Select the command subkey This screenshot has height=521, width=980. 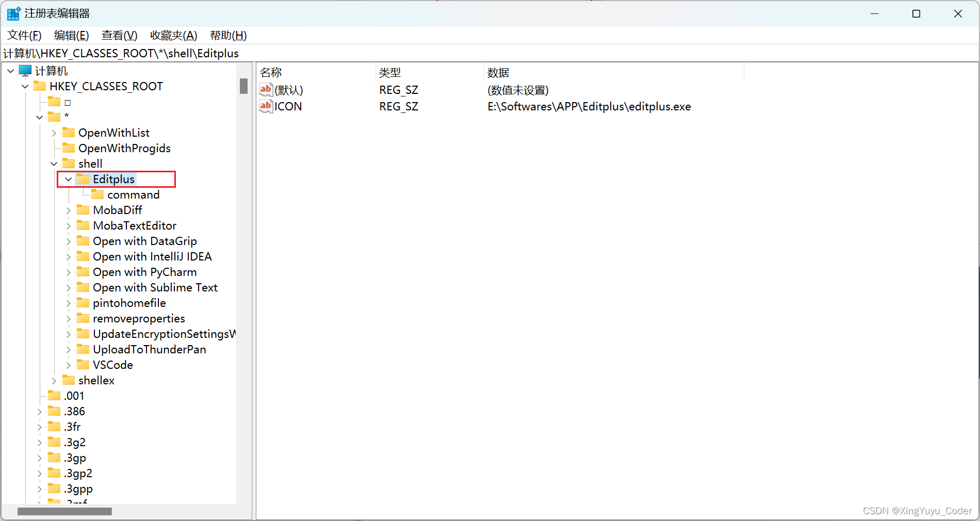pyautogui.click(x=134, y=195)
